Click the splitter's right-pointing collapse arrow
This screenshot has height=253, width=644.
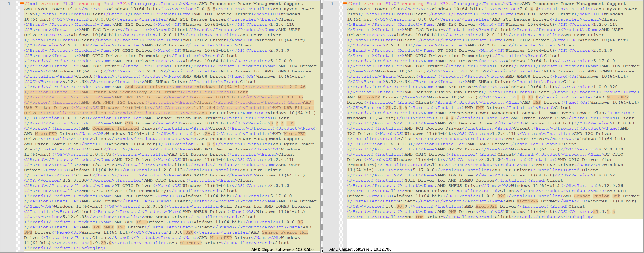(322, 251)
